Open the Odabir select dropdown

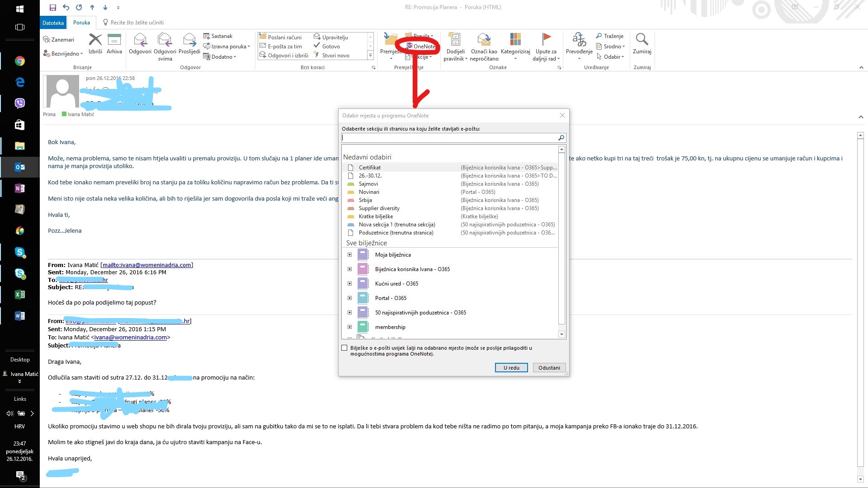click(610, 57)
